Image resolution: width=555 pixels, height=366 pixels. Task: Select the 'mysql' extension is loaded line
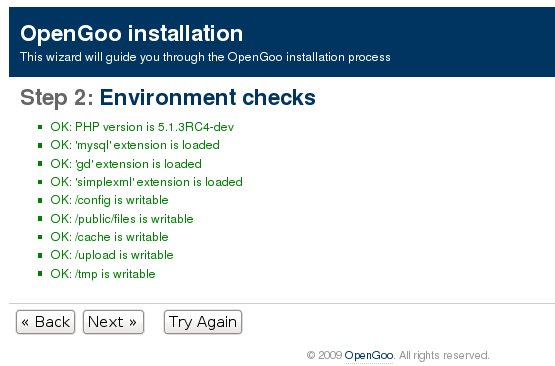pos(135,145)
